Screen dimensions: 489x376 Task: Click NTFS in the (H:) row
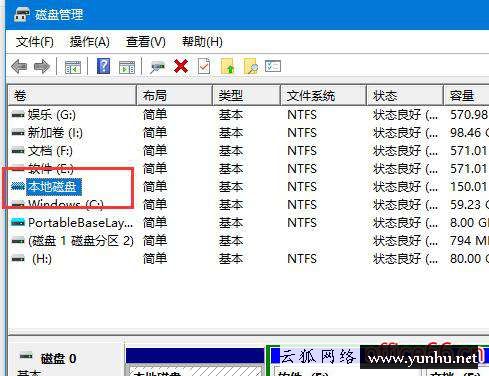302,259
